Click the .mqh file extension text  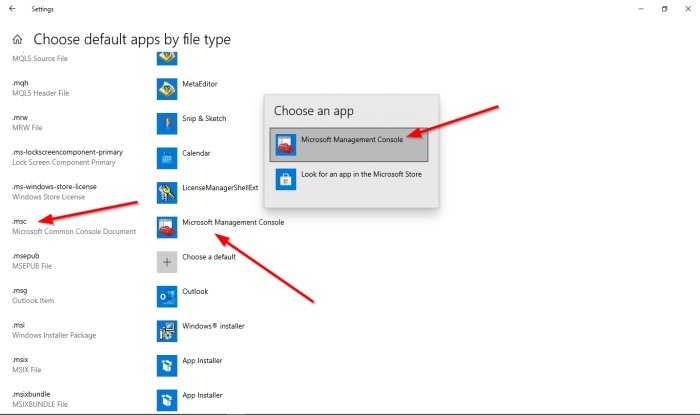[20, 83]
